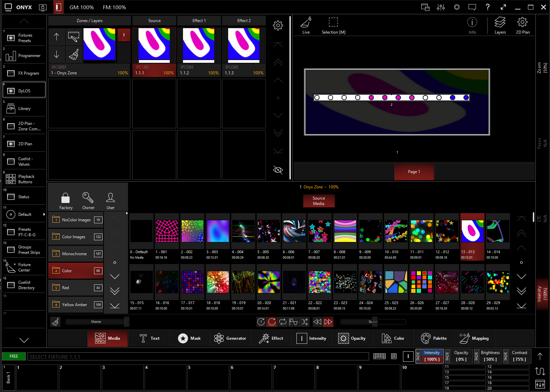Open the Library view

pos(24,109)
